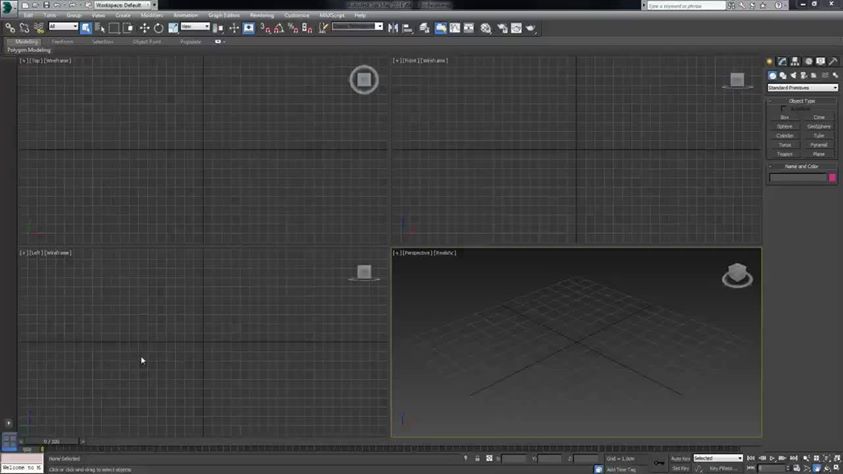Click the Cylinder primitive button
The image size is (843, 474).
(x=784, y=135)
